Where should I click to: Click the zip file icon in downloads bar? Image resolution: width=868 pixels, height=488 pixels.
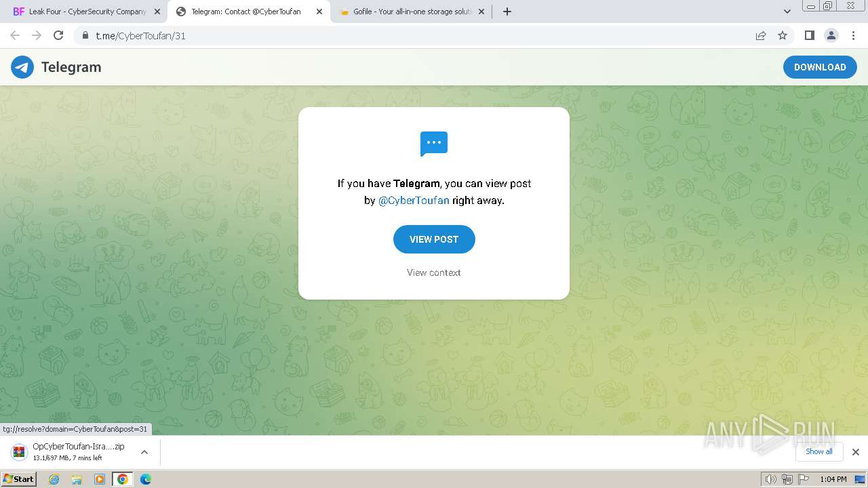(20, 451)
